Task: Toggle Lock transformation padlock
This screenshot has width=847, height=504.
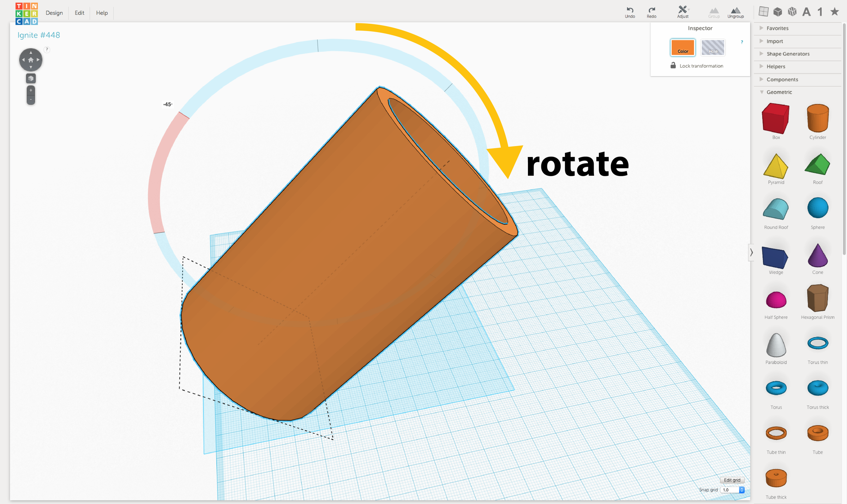Action: [x=673, y=66]
